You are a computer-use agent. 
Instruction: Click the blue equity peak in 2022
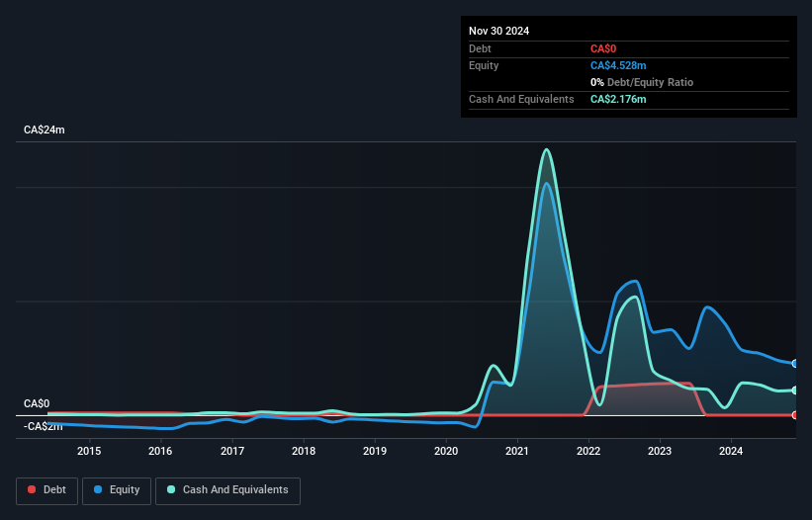pos(636,281)
